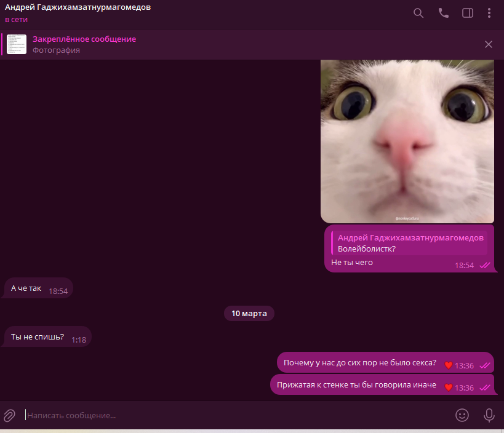Start a voice call with Андрей
504x433 pixels.
tap(444, 13)
